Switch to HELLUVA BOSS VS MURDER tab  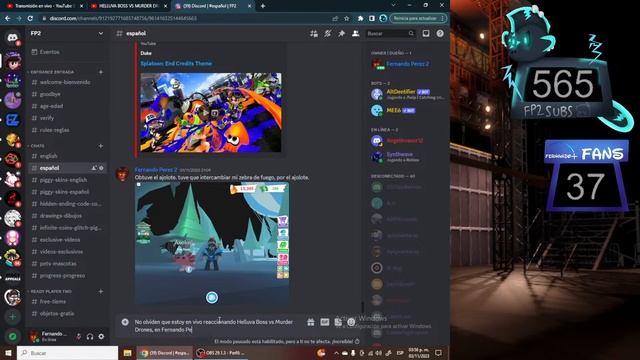click(129, 6)
